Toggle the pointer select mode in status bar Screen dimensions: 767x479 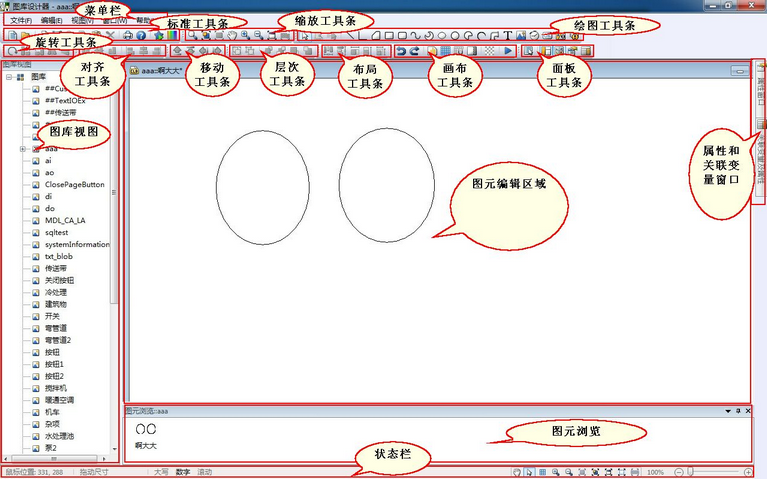point(528,472)
